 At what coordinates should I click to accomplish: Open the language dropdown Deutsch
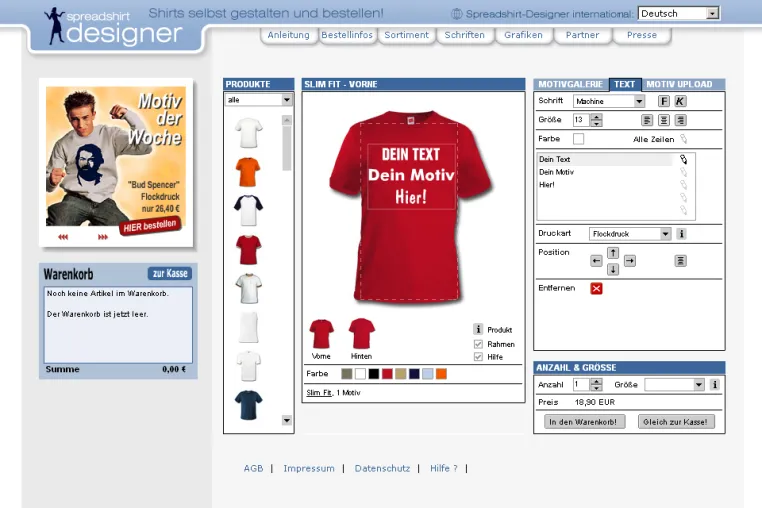pyautogui.click(x=678, y=14)
